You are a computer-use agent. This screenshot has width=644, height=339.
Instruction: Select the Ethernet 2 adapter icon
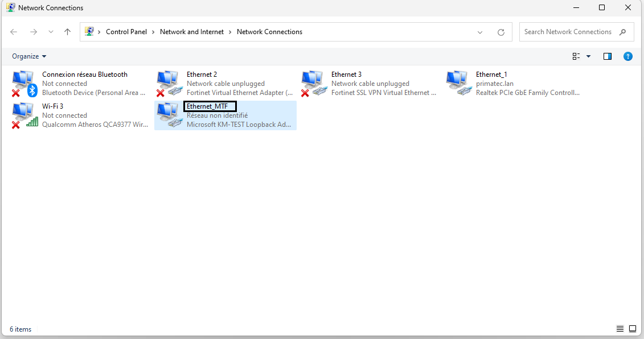[169, 83]
